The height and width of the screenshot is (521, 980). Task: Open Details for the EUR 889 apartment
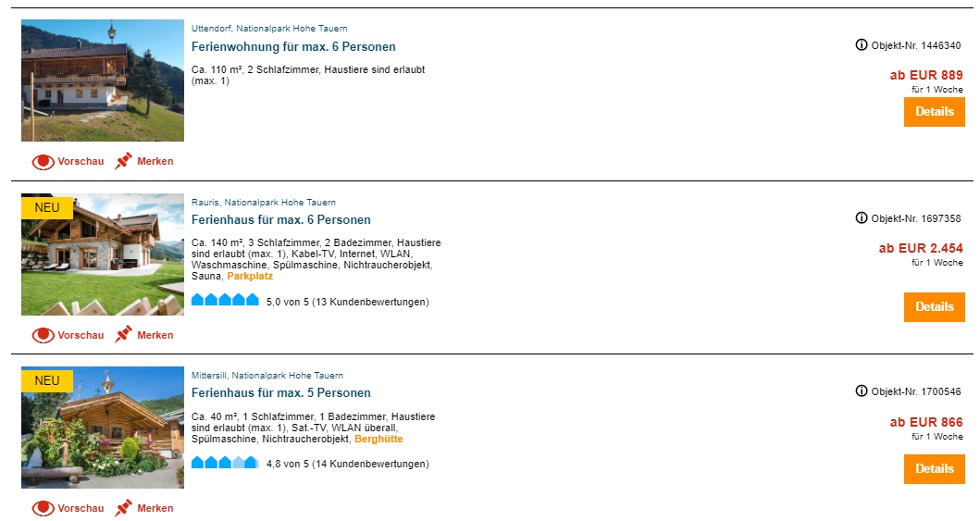(x=935, y=112)
